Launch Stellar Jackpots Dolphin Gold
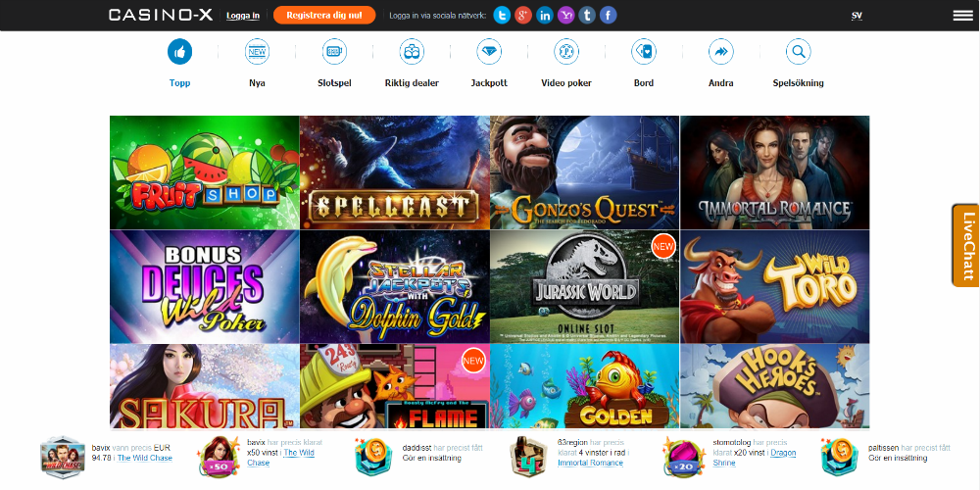The height and width of the screenshot is (490, 980). pos(394,287)
